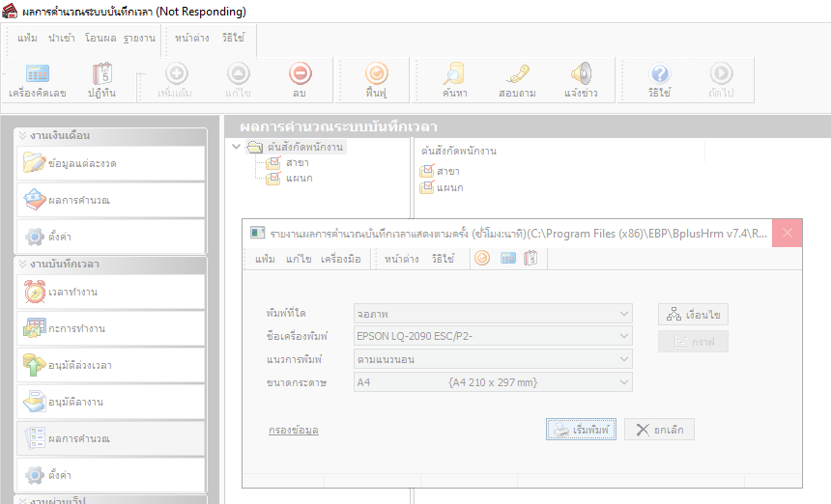
Task: Click the refresh (ฟื้นฟู) toolbar icon
Action: click(377, 80)
